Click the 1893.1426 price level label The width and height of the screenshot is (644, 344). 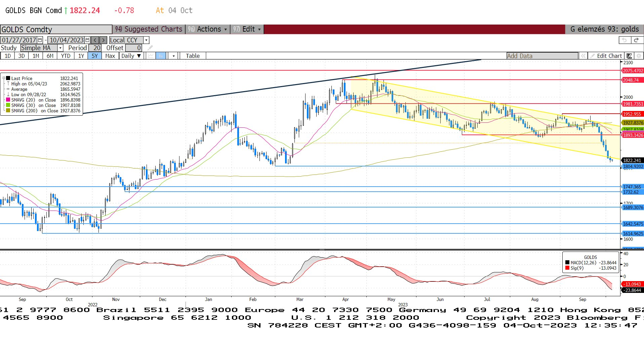pos(633,135)
